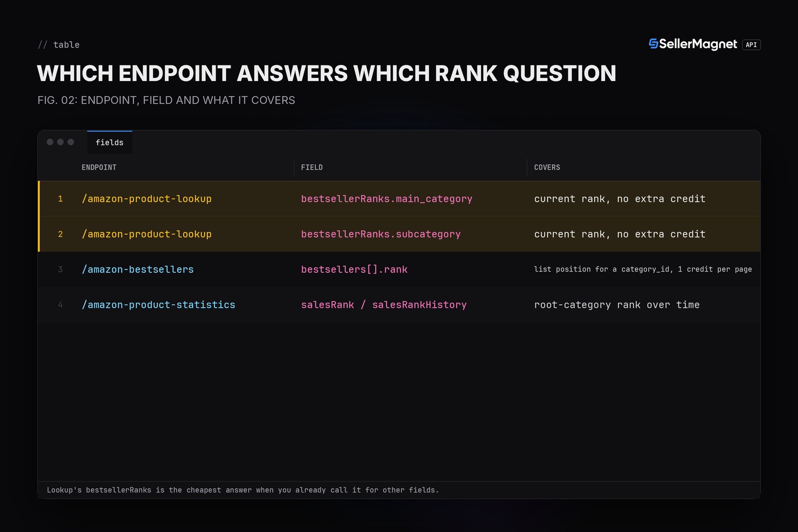Switch to the fields tab
Screen dimensions: 798x532
click(110, 142)
